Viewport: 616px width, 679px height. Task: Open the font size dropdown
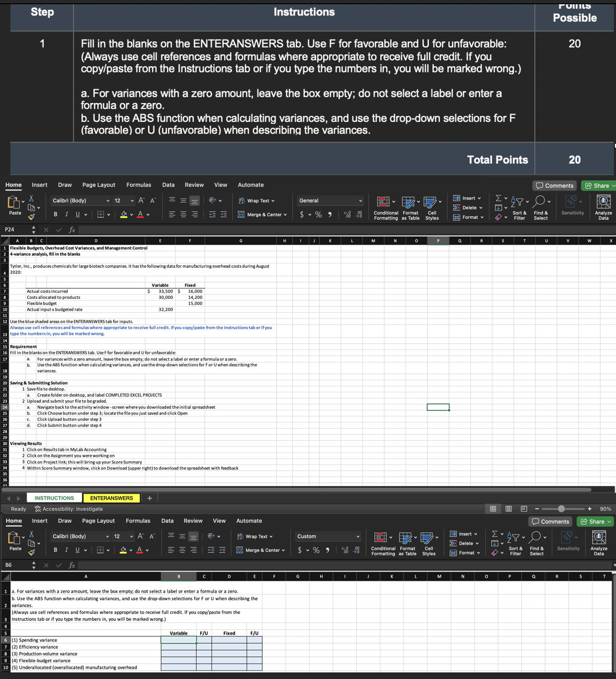click(x=123, y=200)
